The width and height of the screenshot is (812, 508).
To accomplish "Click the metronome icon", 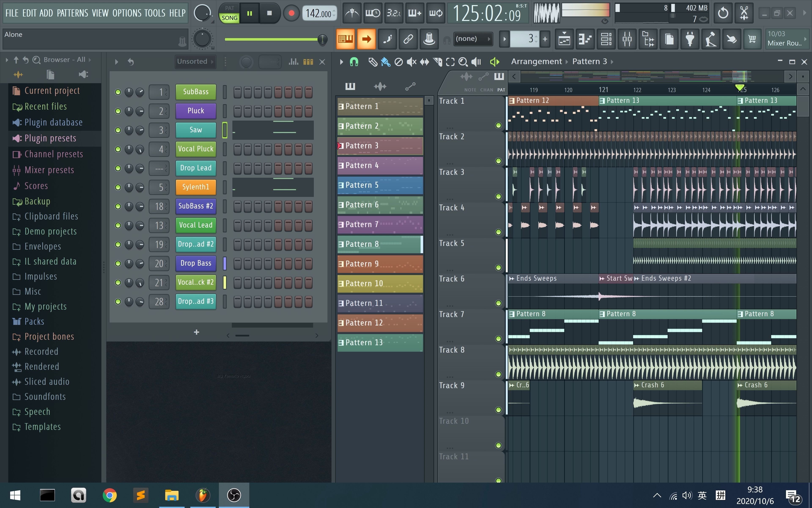I will click(x=352, y=13).
